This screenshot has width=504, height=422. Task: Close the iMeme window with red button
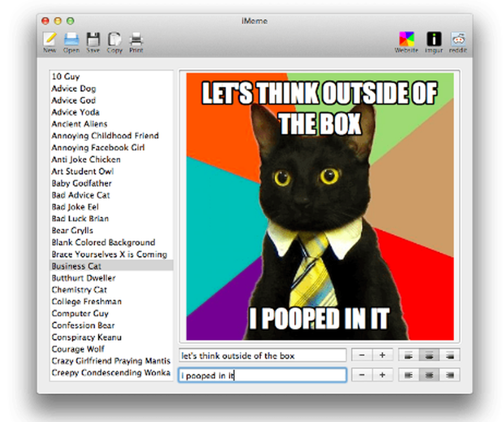tap(45, 21)
